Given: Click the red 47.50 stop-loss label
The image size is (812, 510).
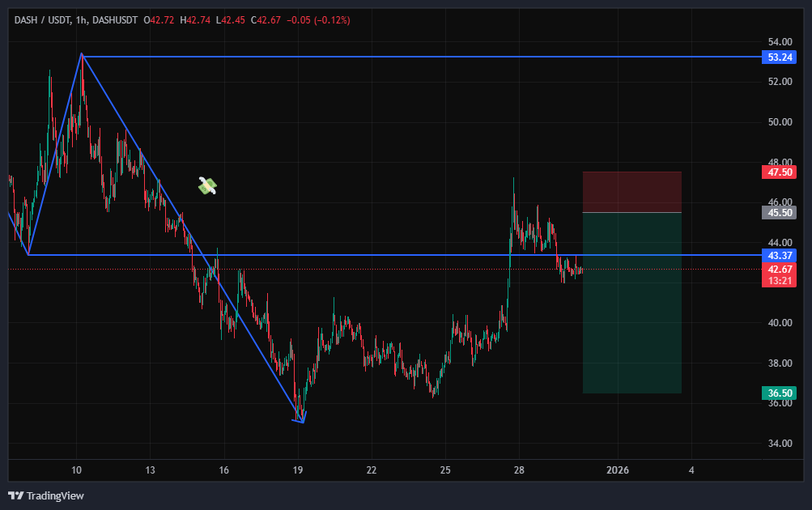Looking at the screenshot, I should pyautogui.click(x=780, y=172).
